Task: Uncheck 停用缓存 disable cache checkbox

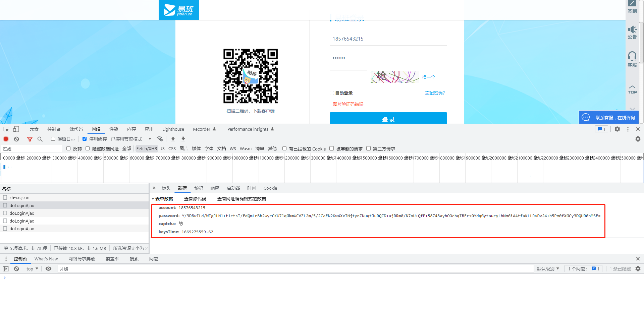Action: (85, 139)
